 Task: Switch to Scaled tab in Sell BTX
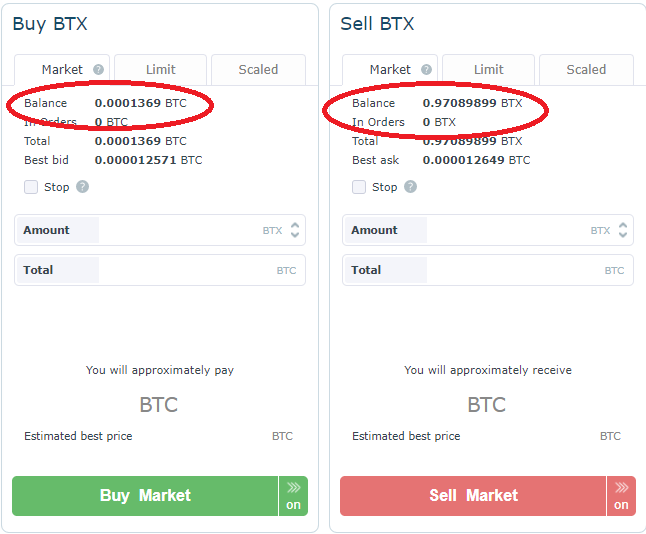pyautogui.click(x=586, y=70)
